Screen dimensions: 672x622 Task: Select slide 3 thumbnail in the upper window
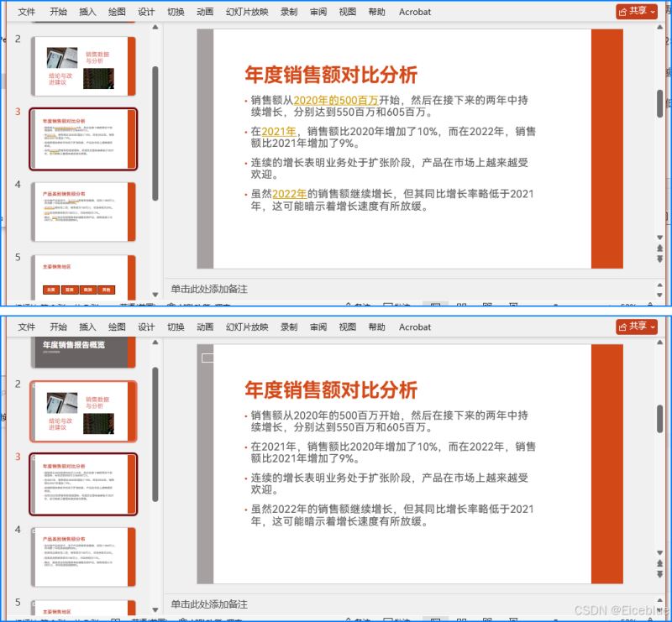83,139
